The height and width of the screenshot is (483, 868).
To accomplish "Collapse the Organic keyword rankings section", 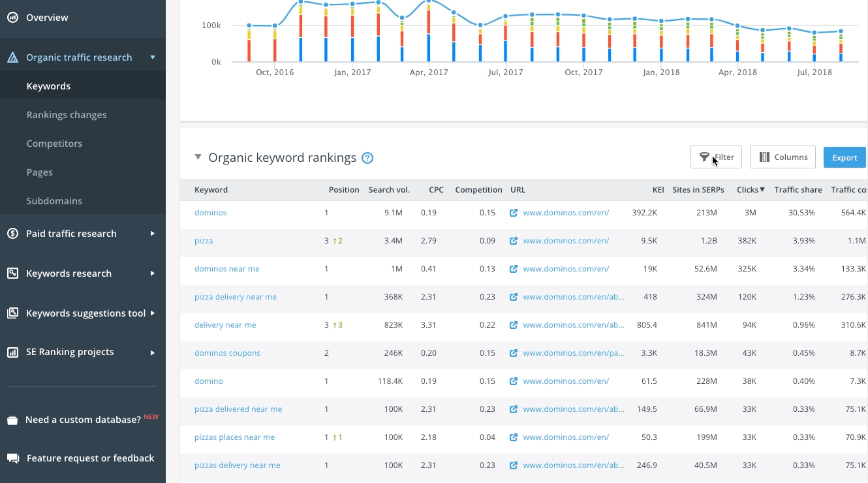I will coord(198,157).
